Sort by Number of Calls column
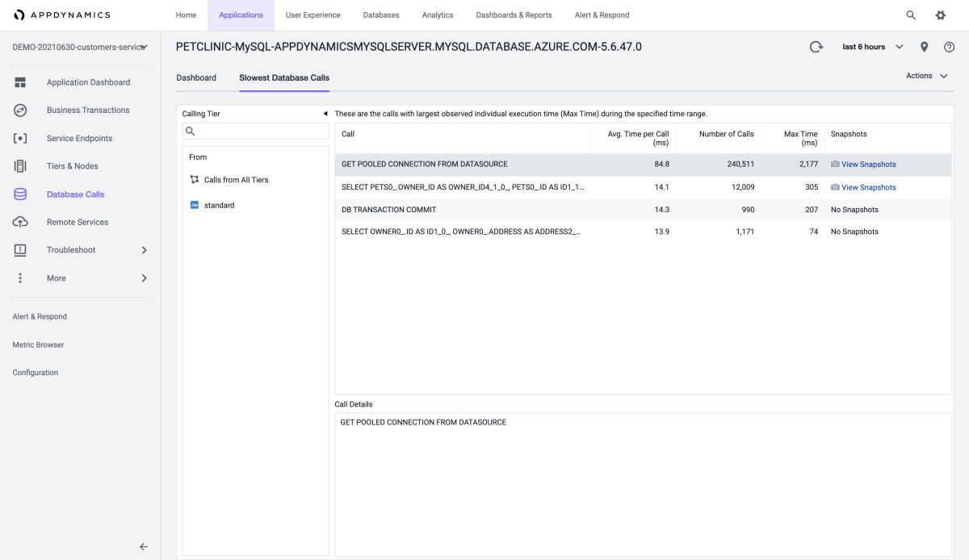Image resolution: width=969 pixels, height=560 pixels. coord(718,138)
